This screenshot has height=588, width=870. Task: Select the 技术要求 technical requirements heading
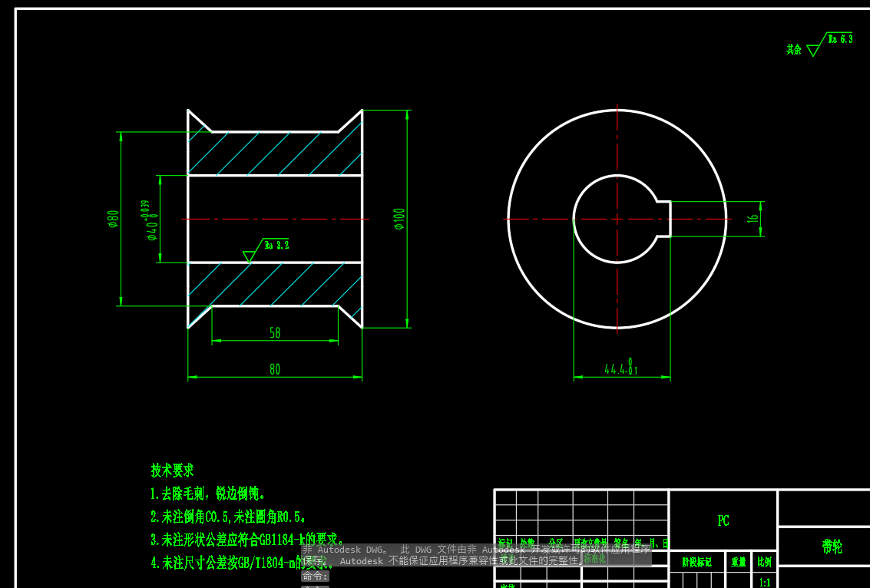pyautogui.click(x=172, y=471)
